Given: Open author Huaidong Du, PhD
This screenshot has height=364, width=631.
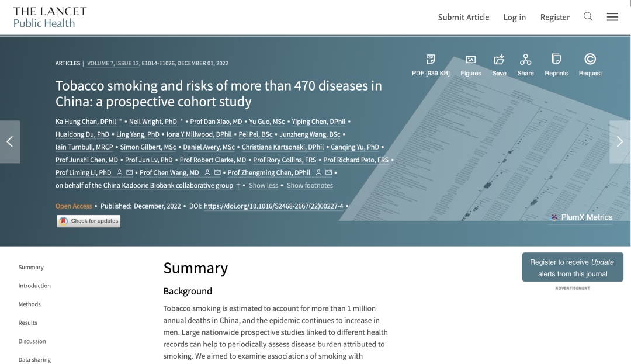Looking at the screenshot, I should pyautogui.click(x=82, y=134).
